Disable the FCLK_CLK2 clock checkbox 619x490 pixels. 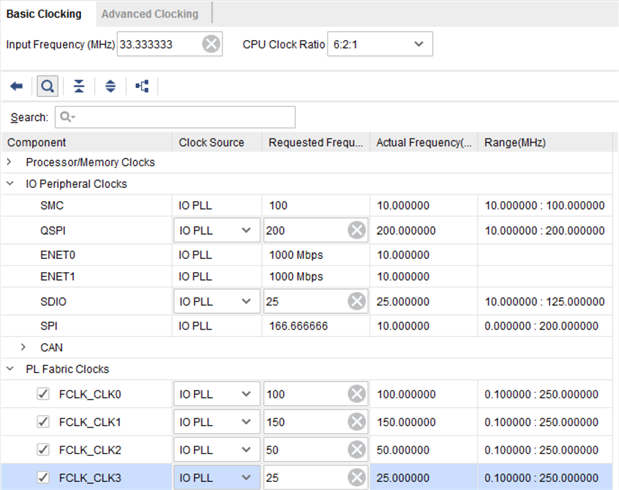coord(42,450)
